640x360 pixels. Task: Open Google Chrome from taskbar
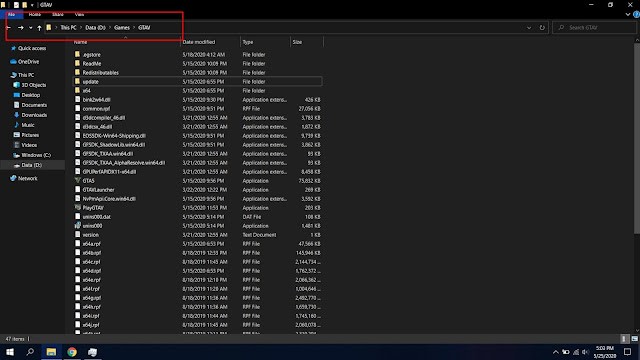[x=72, y=352]
